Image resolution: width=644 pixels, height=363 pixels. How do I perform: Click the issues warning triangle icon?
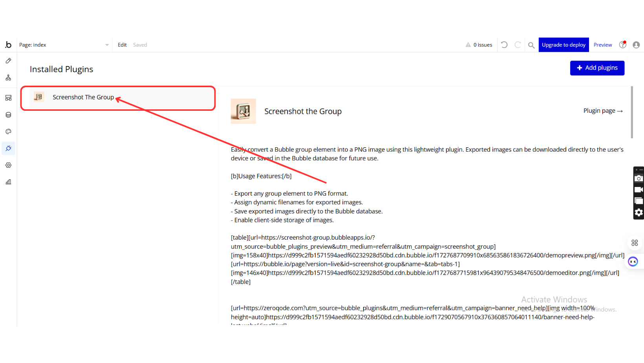(468, 45)
